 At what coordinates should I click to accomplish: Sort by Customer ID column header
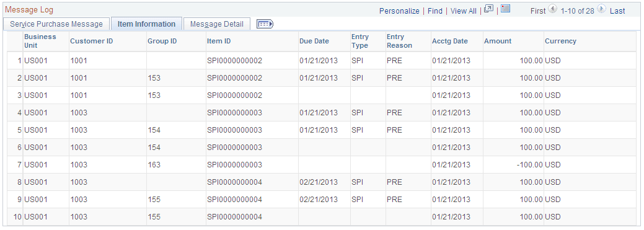tap(92, 41)
